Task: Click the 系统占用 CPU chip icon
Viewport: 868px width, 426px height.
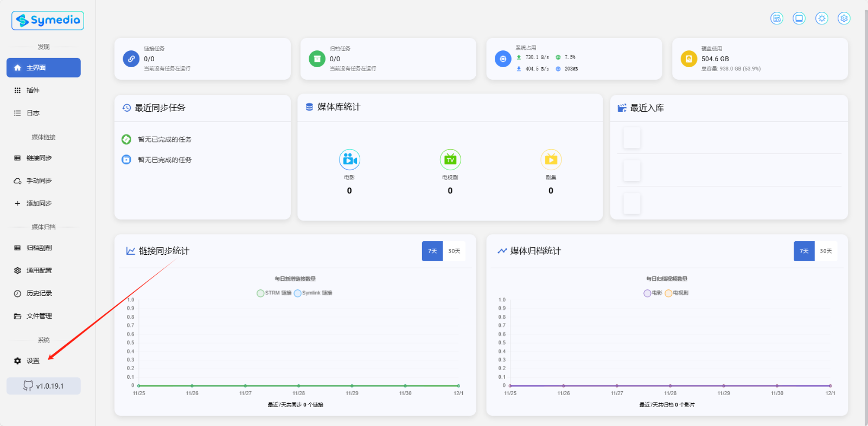Action: (x=503, y=59)
